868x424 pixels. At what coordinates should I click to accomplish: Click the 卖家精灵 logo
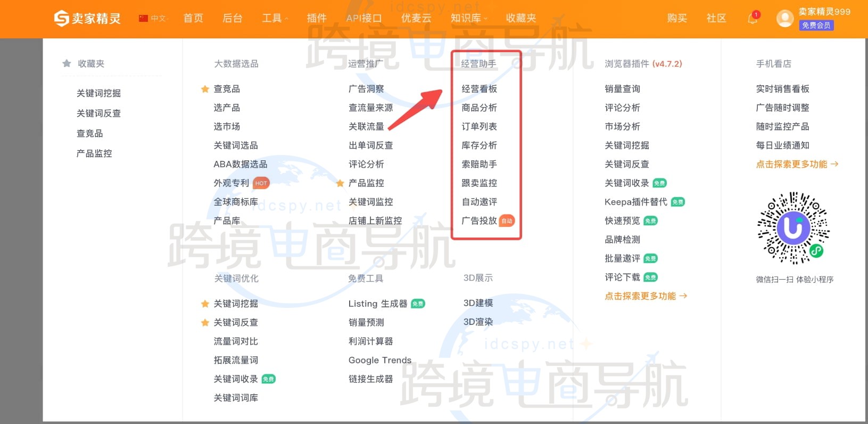pos(87,18)
